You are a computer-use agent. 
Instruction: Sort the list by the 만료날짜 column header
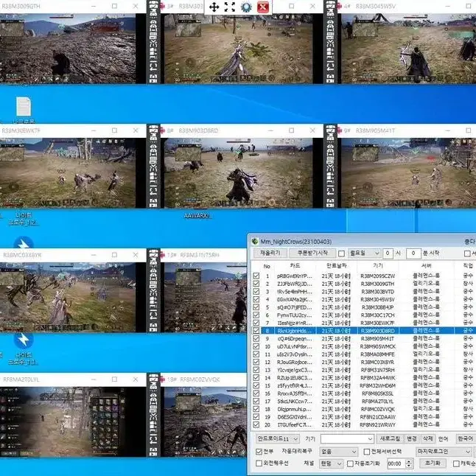pos(336,265)
